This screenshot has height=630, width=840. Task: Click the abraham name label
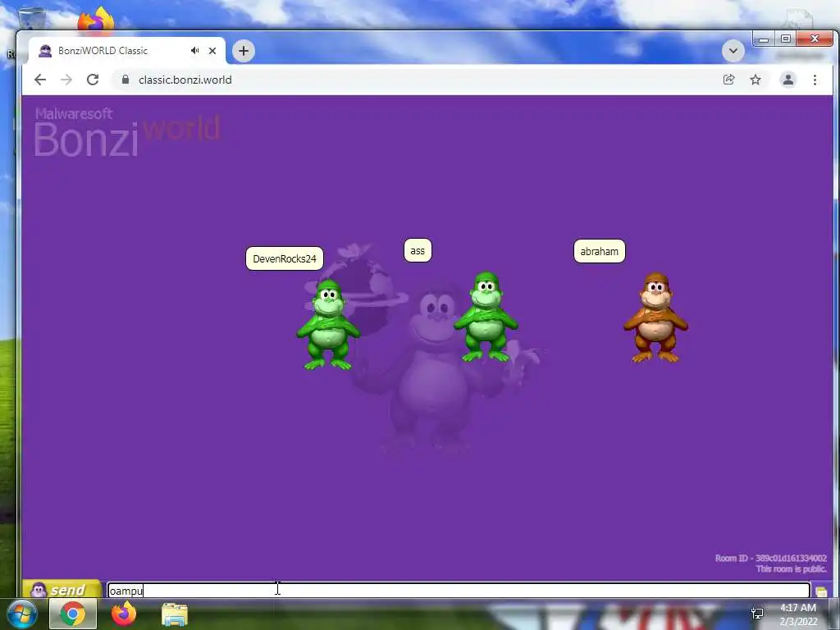coord(600,251)
